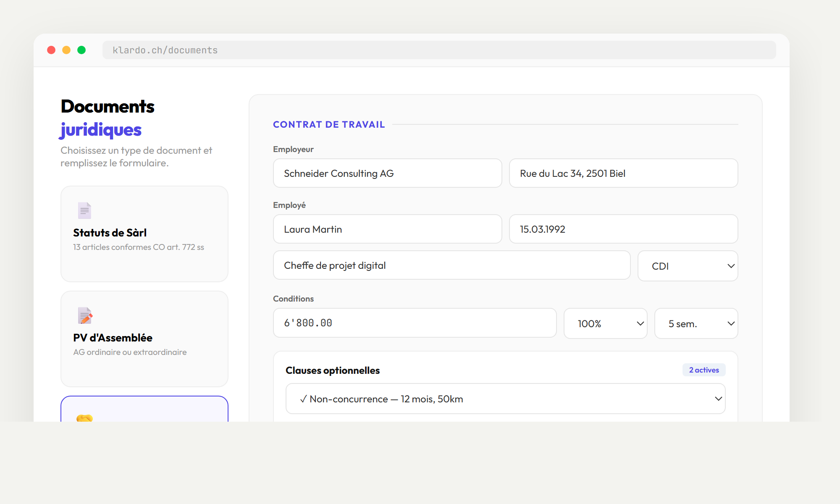The height and width of the screenshot is (504, 840).
Task: Click the yellow minimize window dot
Action: point(66,50)
